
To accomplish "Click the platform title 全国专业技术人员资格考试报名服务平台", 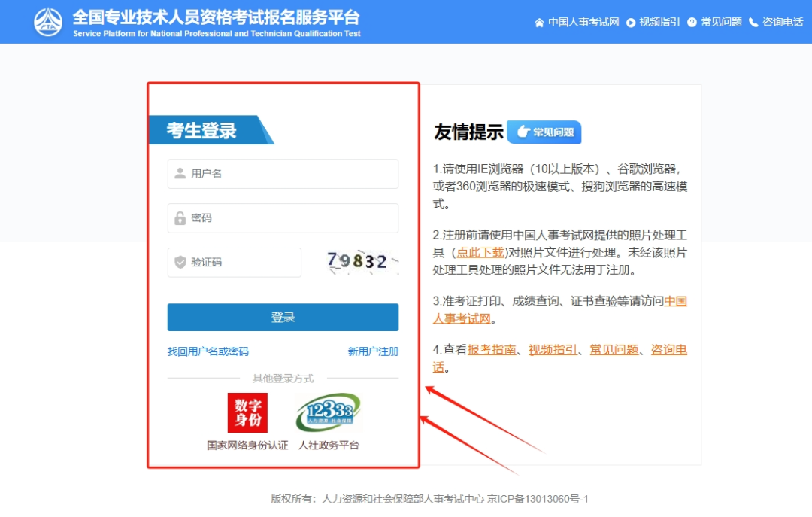I will pyautogui.click(x=216, y=17).
